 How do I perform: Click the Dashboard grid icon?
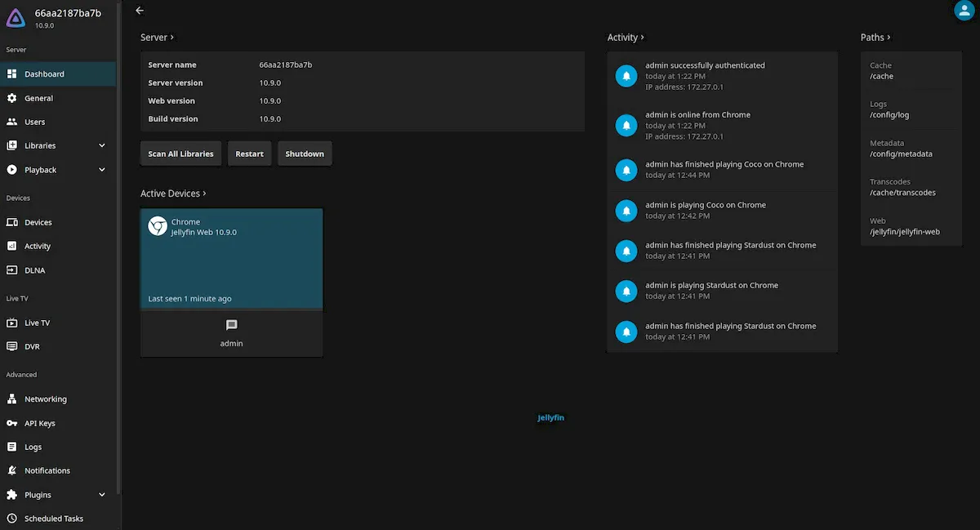tap(11, 73)
